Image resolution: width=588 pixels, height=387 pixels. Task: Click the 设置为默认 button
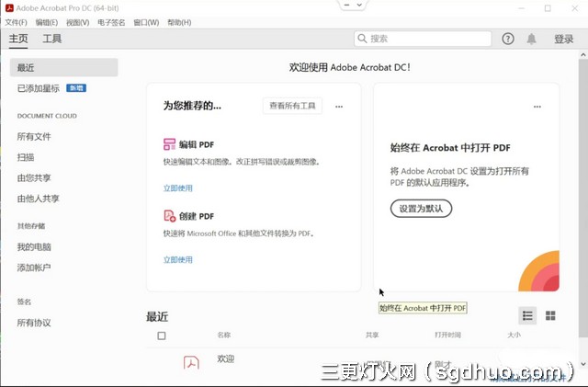point(421,209)
